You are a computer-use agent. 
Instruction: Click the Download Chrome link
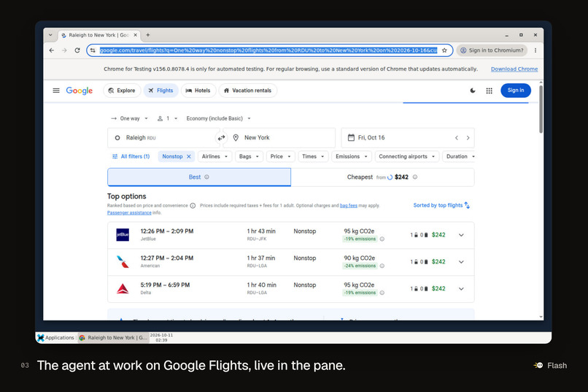coord(514,69)
